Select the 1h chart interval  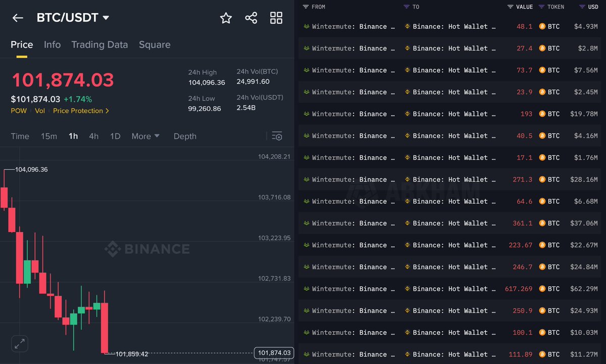pos(73,136)
